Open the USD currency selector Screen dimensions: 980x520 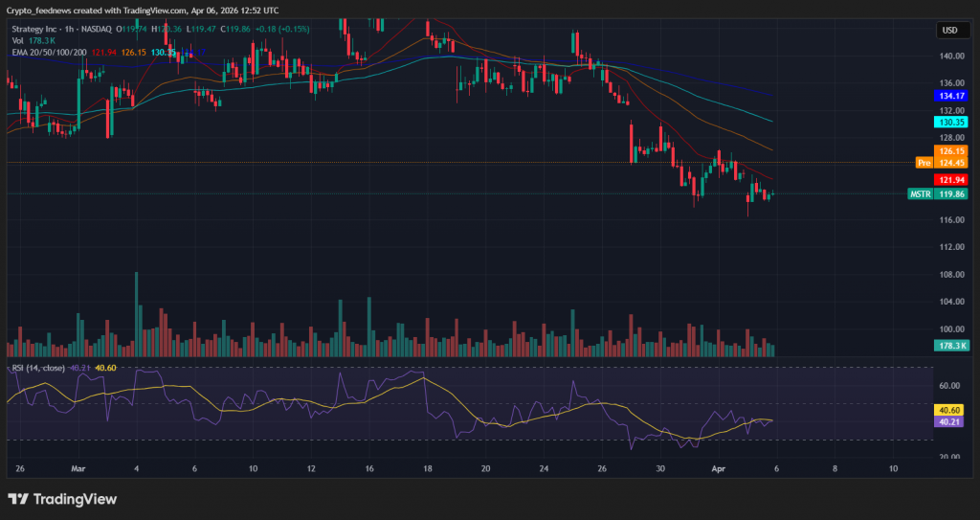tap(949, 30)
